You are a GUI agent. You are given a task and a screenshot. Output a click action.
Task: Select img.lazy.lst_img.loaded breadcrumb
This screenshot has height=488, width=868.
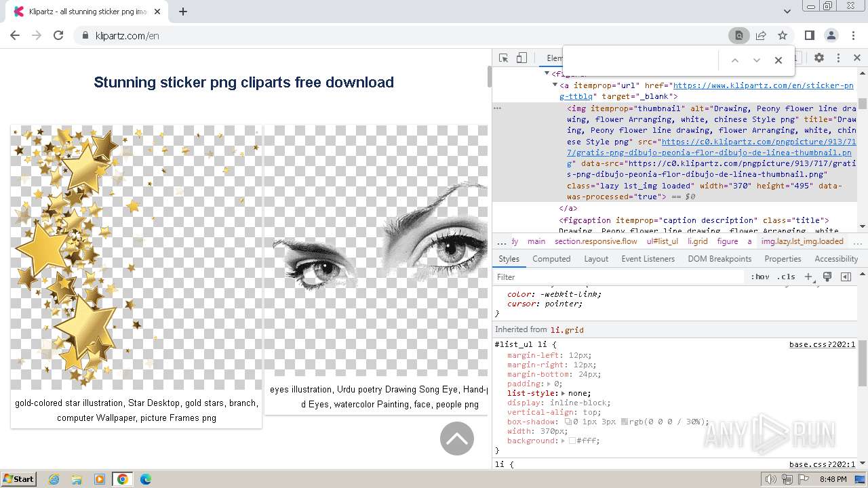[x=802, y=241]
